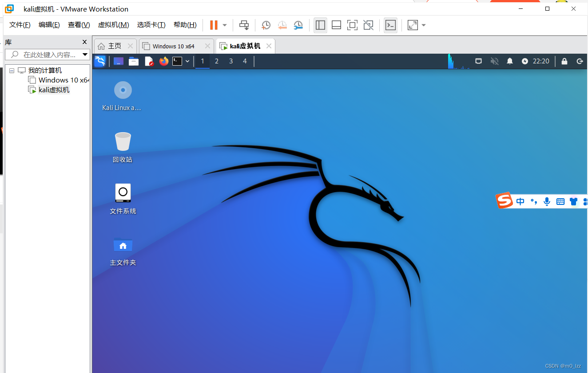Image resolution: width=588 pixels, height=373 pixels.
Task: Close the 主页 tab
Action: point(130,46)
